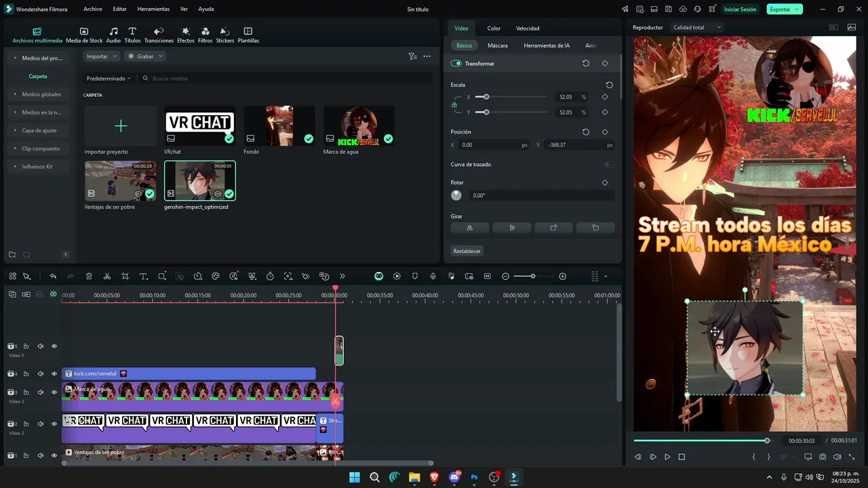The width and height of the screenshot is (868, 488).
Task: Open the Herramientas de IA tab
Action: coord(547,45)
